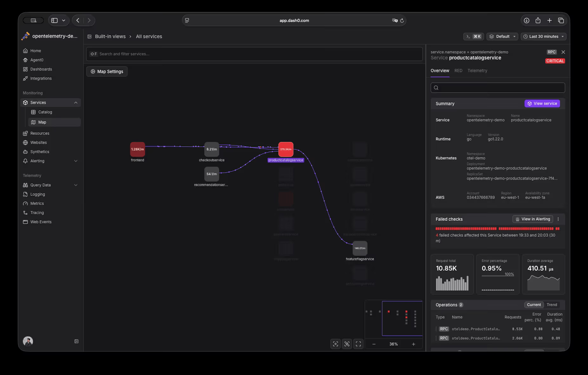Toggle Current operations view
This screenshot has height=375, width=588.
(x=534, y=305)
